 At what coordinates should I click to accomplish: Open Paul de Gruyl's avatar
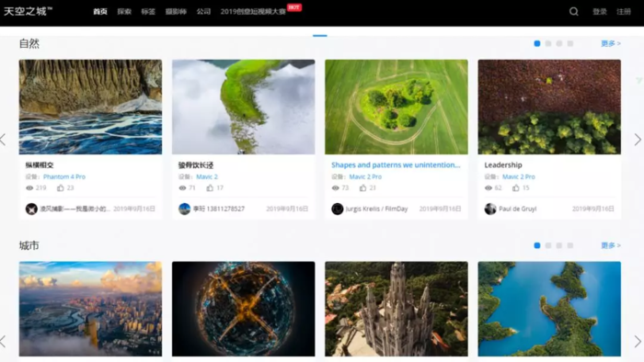(x=490, y=209)
